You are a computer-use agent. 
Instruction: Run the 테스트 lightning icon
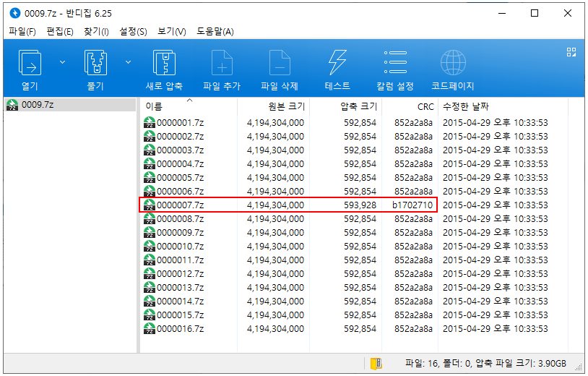click(337, 63)
